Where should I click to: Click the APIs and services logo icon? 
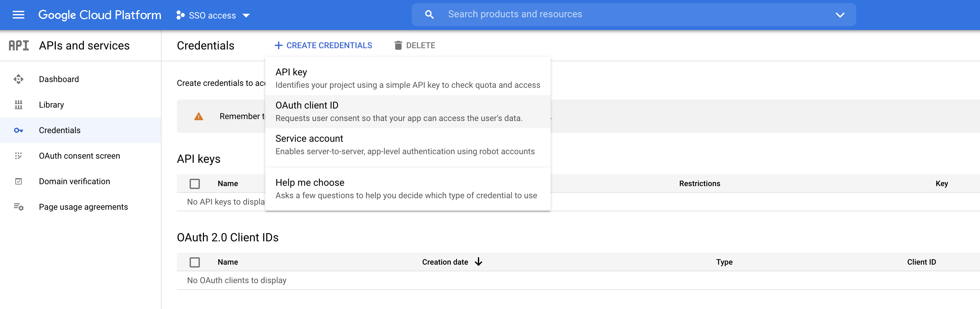click(x=19, y=45)
